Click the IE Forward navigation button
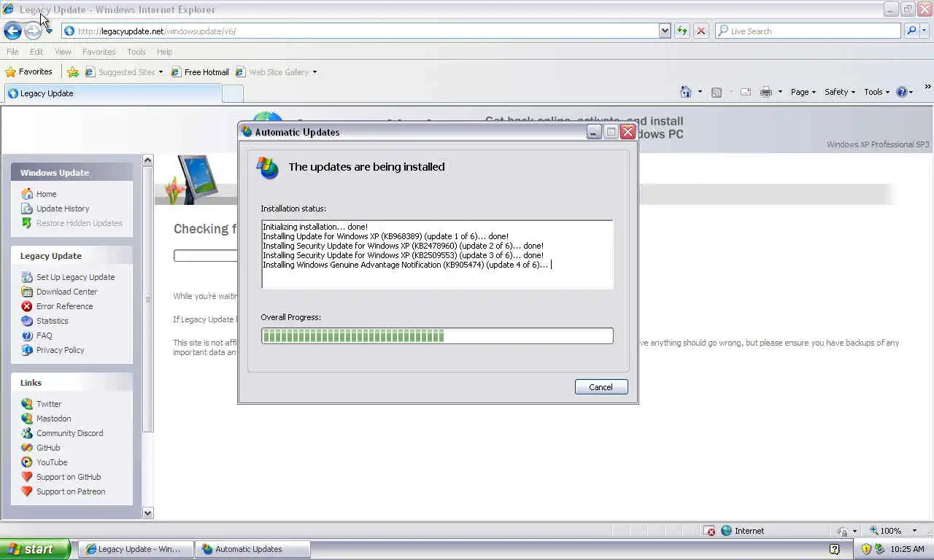This screenshot has height=560, width=934. [33, 31]
